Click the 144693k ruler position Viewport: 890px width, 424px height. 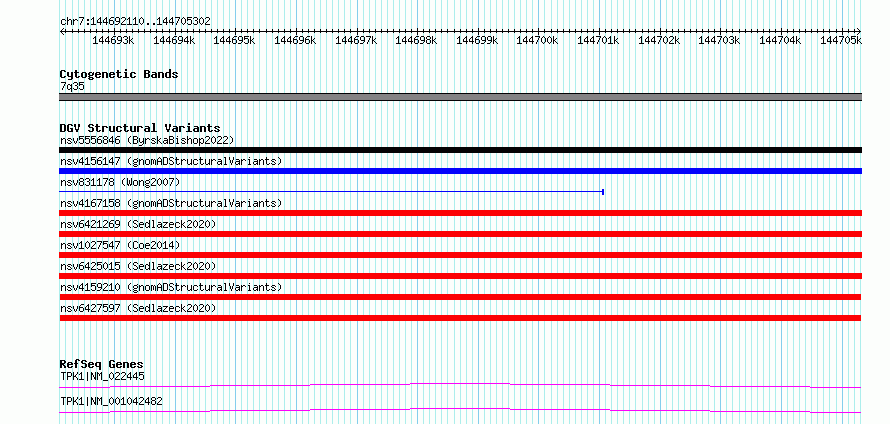point(113,40)
